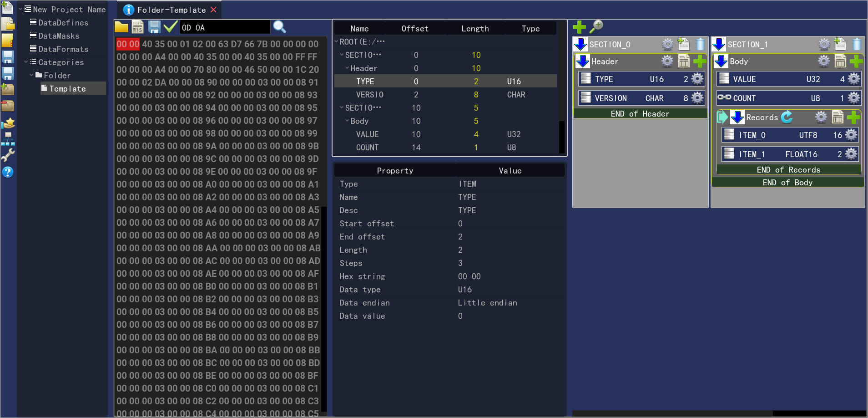868x418 pixels.
Task: Click the document listing icon above hex view
Action: click(x=137, y=27)
